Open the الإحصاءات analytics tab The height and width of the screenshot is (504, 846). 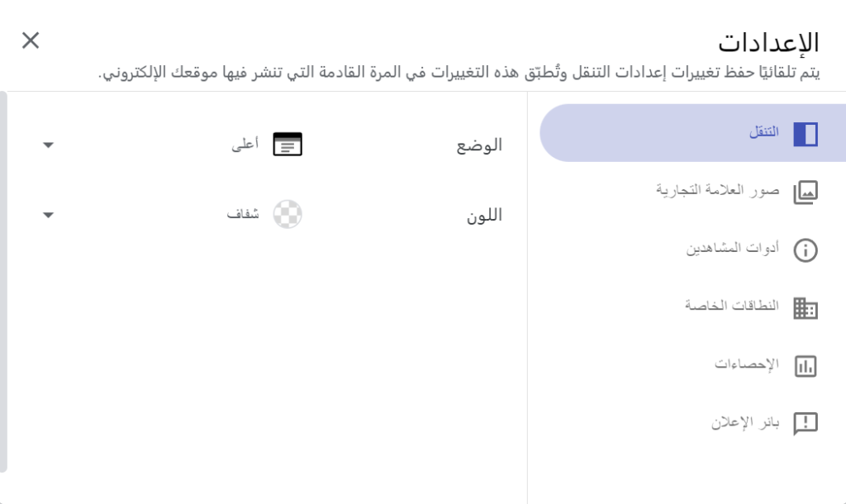(x=746, y=364)
